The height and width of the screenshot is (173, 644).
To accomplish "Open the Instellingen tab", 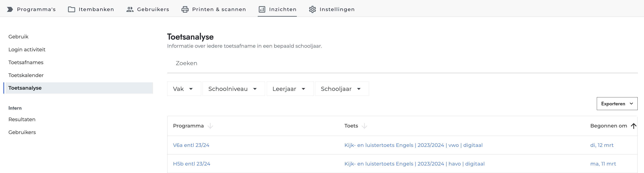I will tap(332, 10).
